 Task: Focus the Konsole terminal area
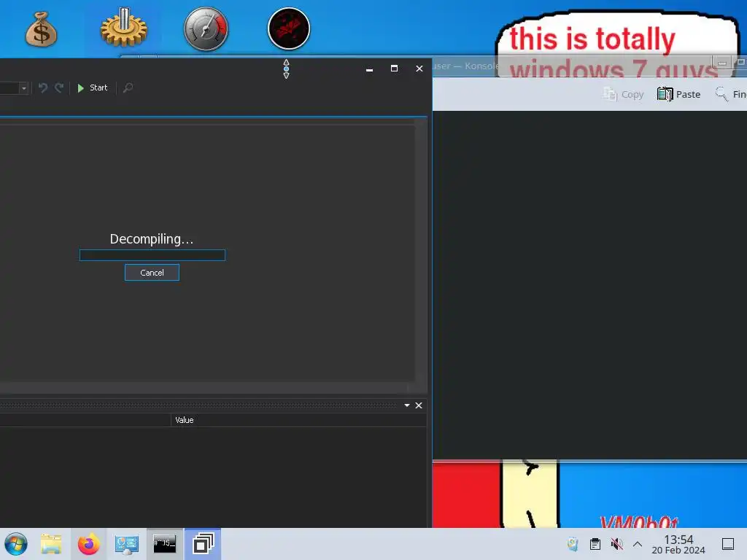589,285
